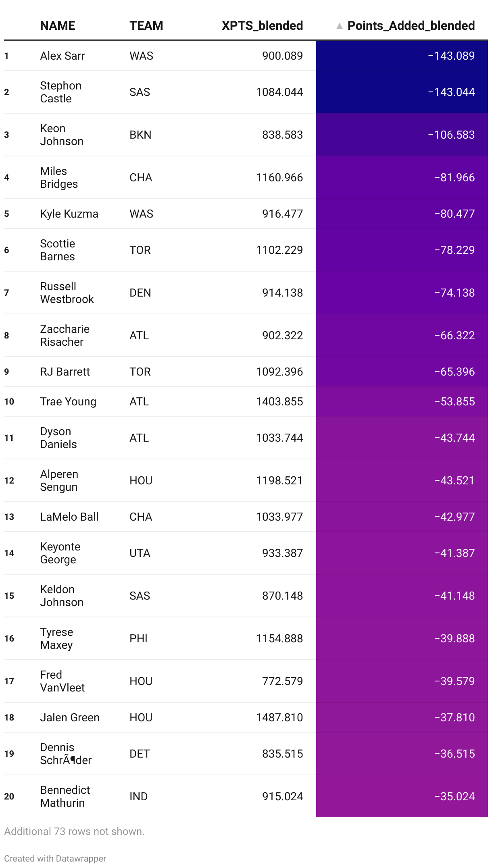Select row number 10 index cell
Viewport: 492px width, 868px height.
point(9,402)
